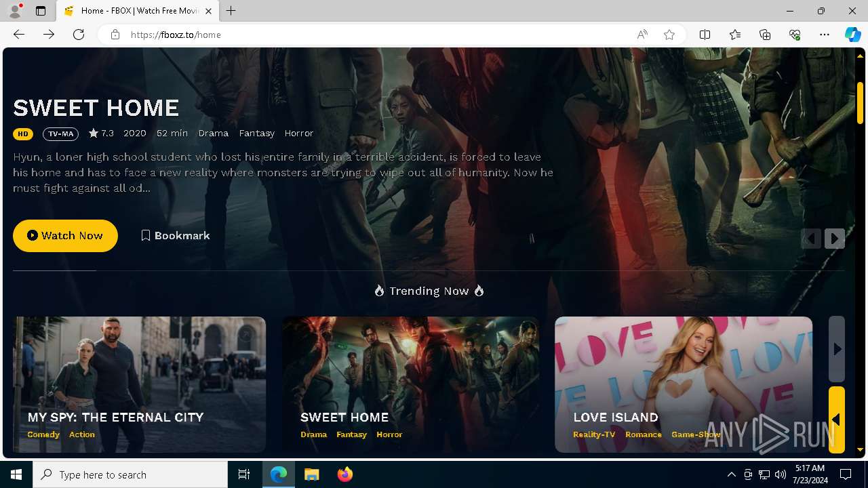Open network status in system tray

[x=764, y=474]
